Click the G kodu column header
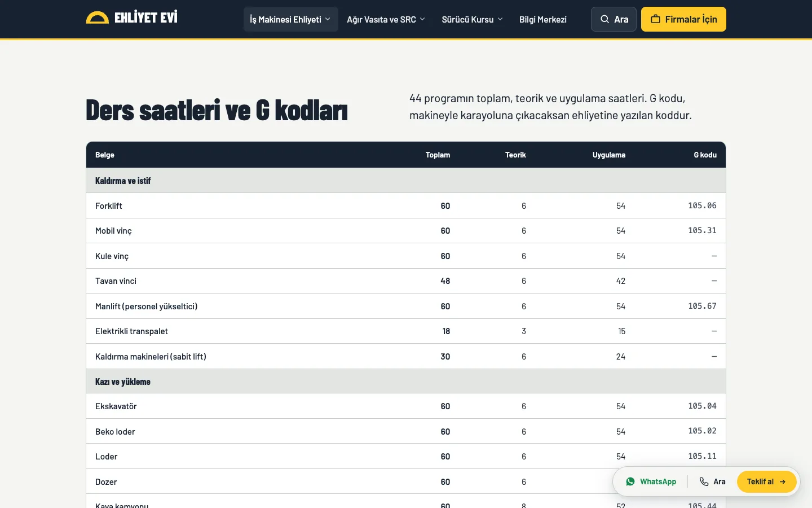 coord(705,155)
